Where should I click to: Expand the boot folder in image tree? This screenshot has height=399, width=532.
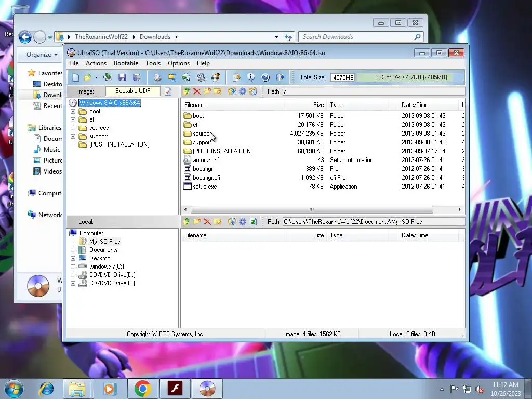tap(73, 111)
